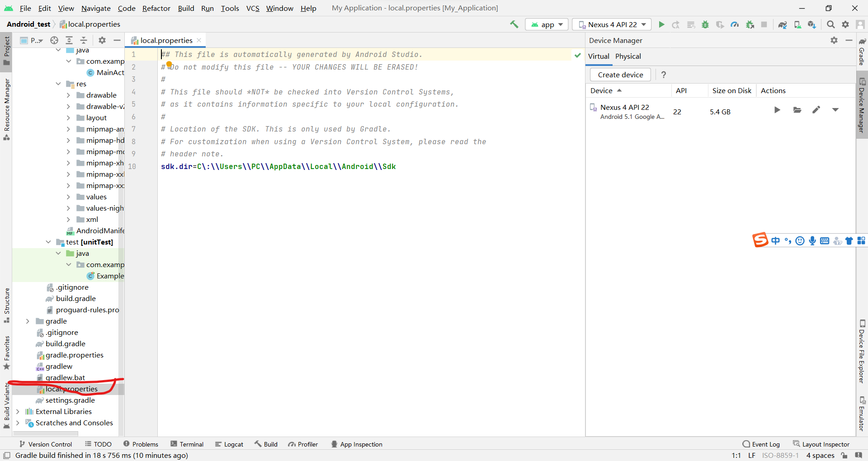Launch the Nexus 4 emulator with play button
The width and height of the screenshot is (868, 461).
point(777,110)
